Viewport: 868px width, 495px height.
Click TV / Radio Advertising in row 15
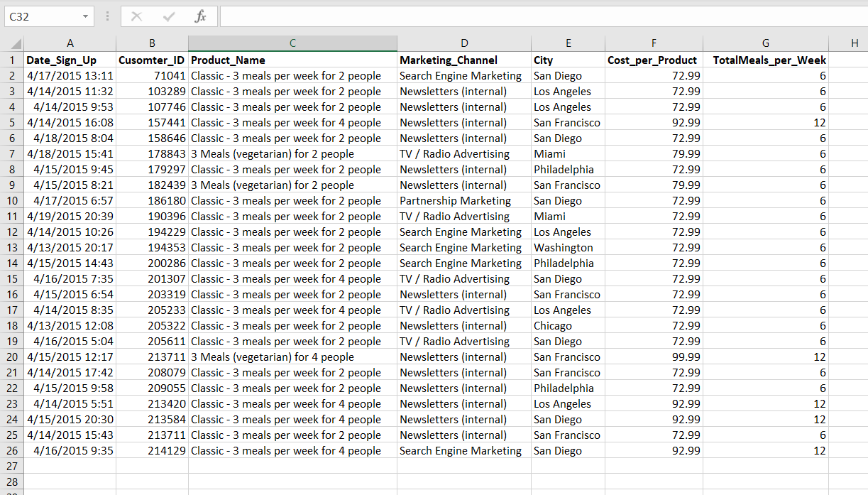tap(464, 279)
